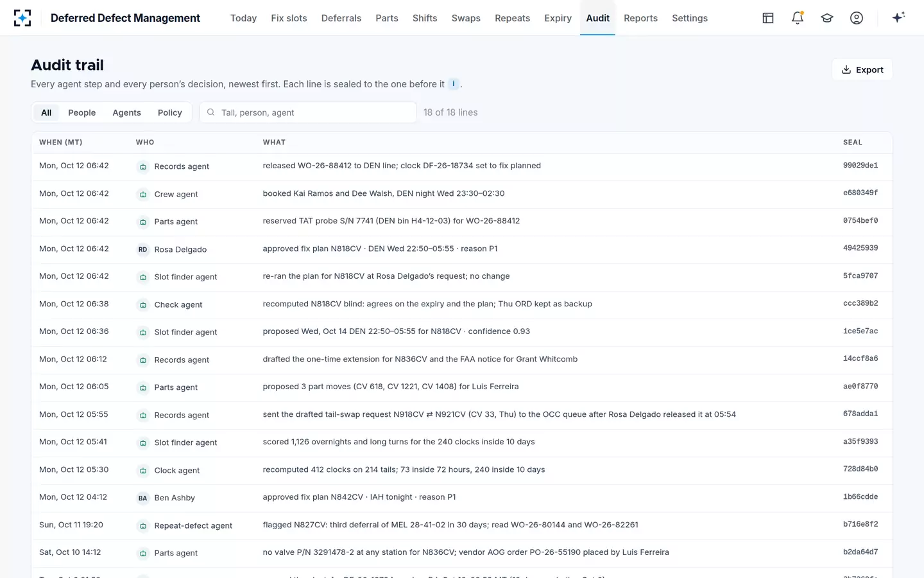Screen dimensions: 924x578
Task: Filter audit trail to Policy
Action: [x=170, y=112]
